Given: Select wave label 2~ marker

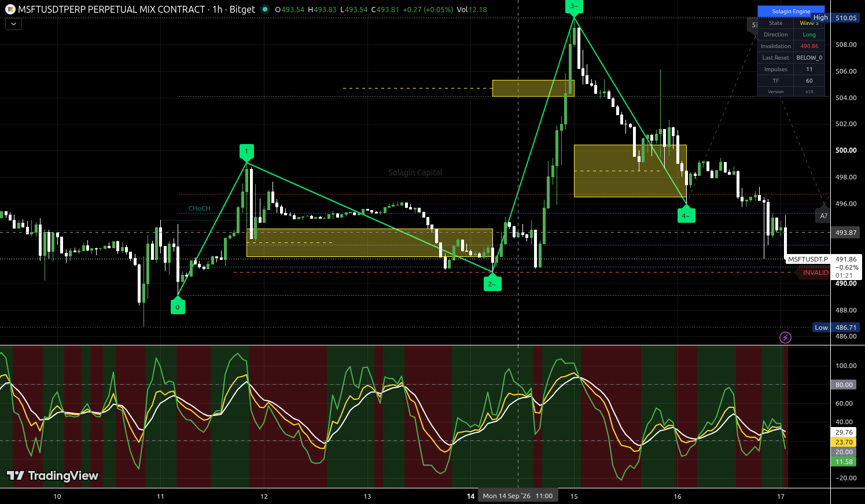Looking at the screenshot, I should [x=492, y=282].
